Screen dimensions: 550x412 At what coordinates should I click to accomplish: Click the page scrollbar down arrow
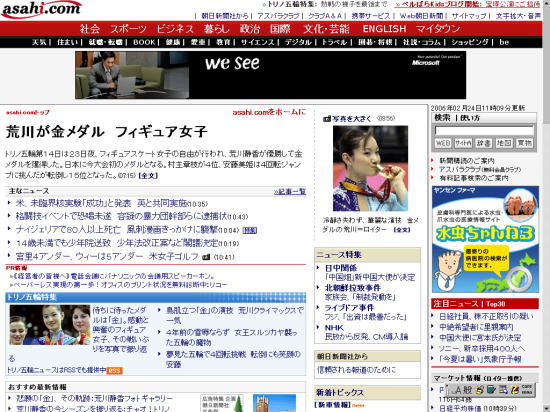546,408
